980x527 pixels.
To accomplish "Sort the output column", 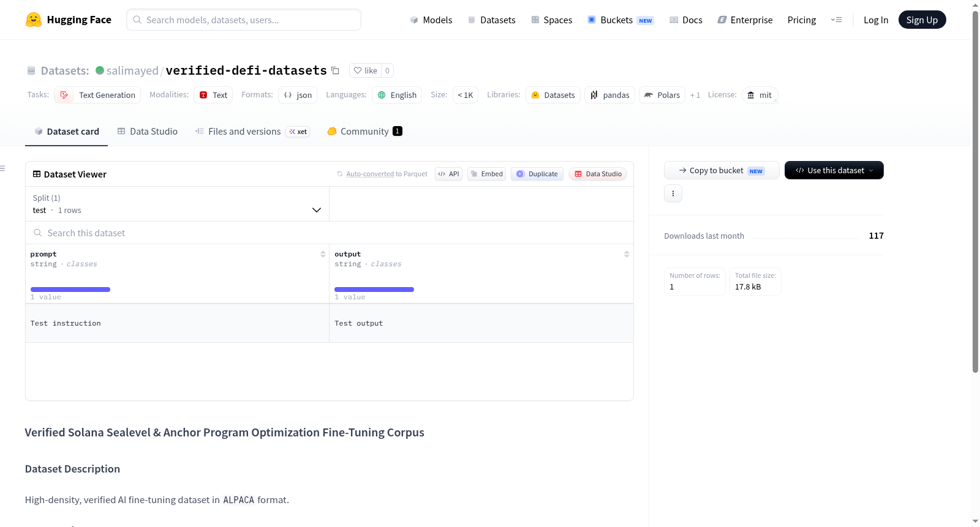I will pos(627,254).
